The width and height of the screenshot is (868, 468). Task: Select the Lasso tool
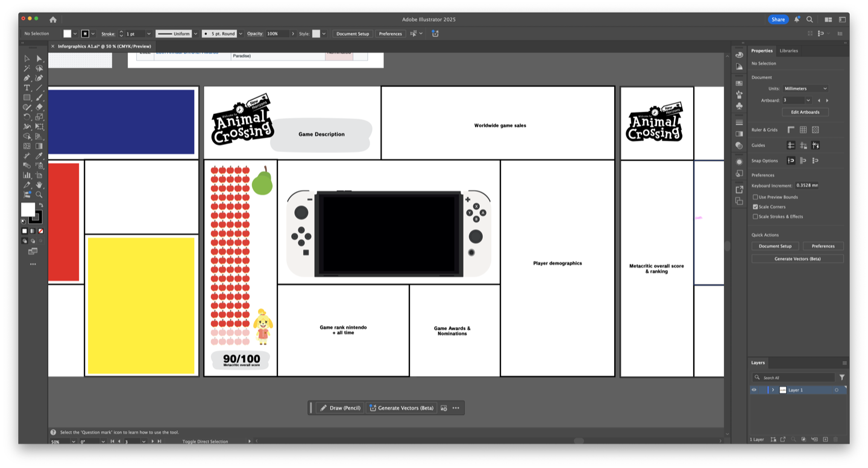39,68
